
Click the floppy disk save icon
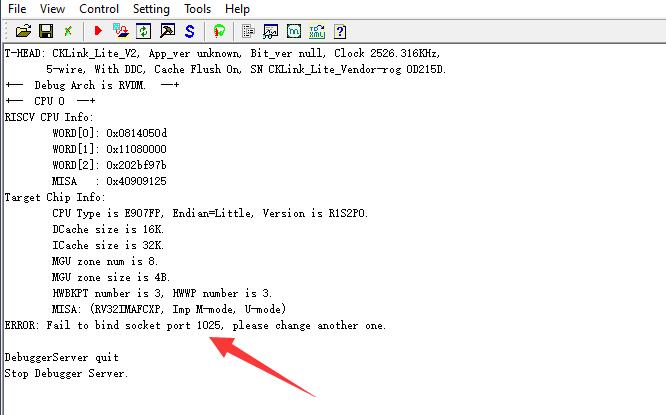coord(46,31)
